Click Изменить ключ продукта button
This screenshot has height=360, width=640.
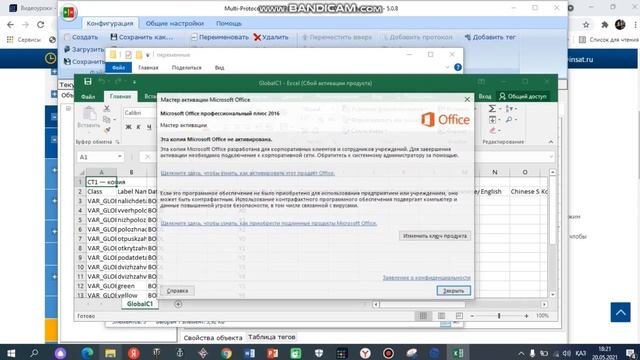[435, 236]
